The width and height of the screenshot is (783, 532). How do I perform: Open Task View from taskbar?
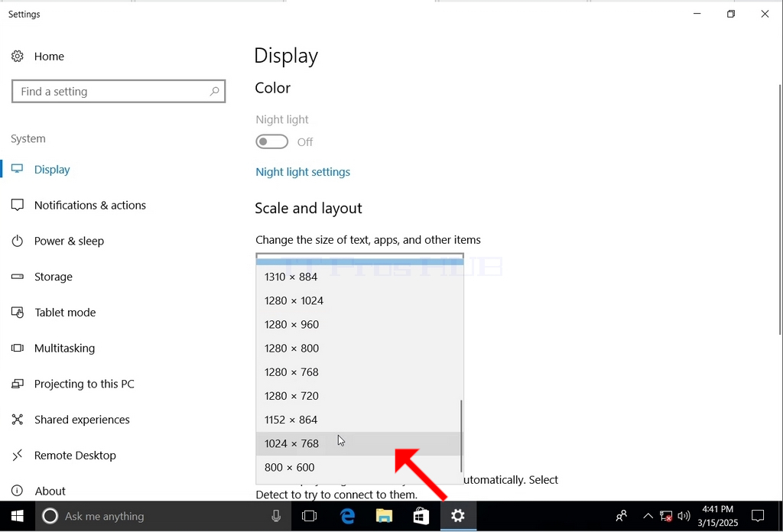[x=310, y=516]
